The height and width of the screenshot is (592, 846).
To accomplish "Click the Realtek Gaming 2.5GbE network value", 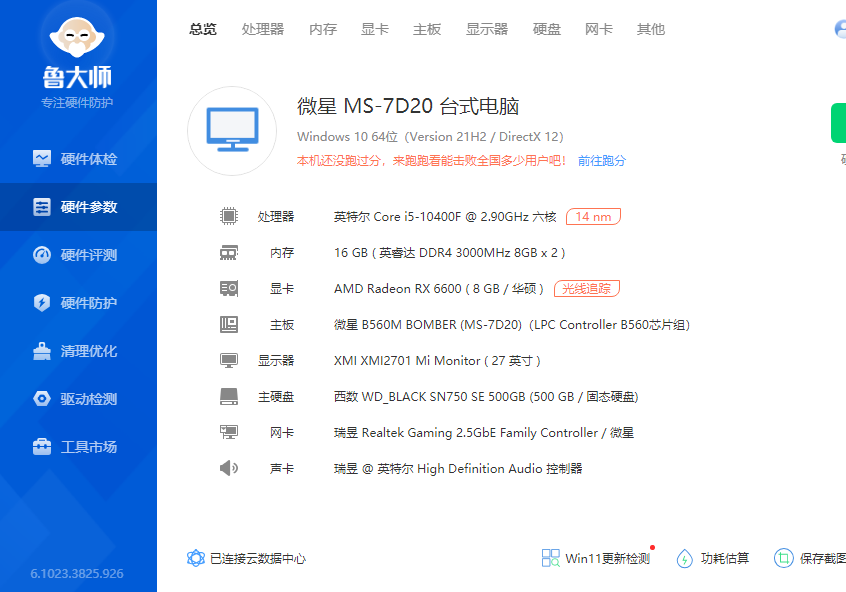I will tap(483, 433).
